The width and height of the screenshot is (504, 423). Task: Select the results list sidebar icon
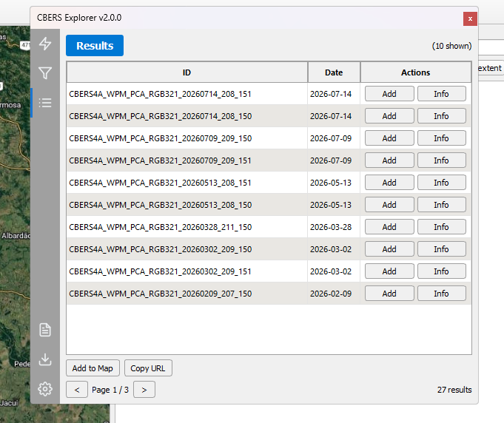(45, 103)
